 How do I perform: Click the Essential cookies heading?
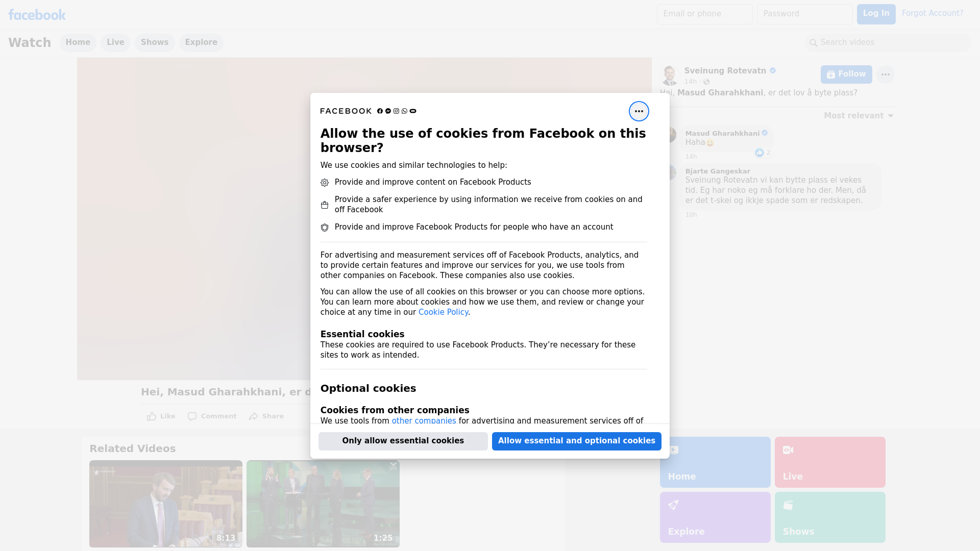coord(362,334)
